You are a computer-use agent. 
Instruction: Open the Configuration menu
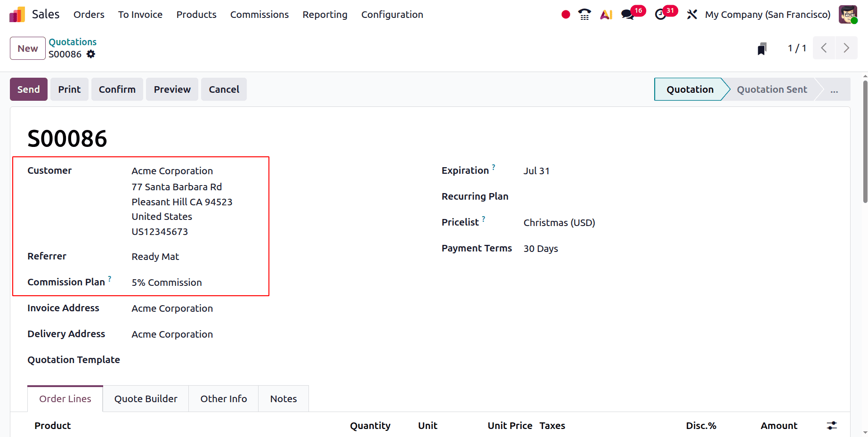pos(392,15)
